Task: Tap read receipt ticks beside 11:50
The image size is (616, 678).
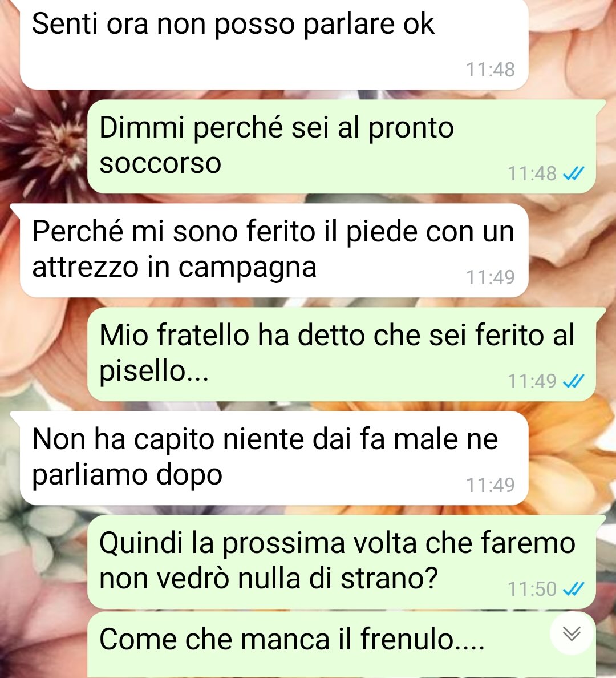Action: (x=574, y=589)
